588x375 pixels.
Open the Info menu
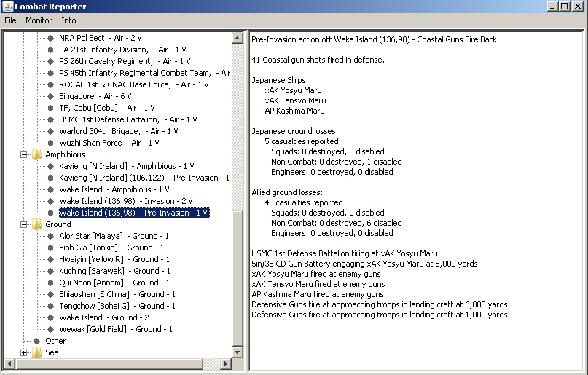coord(68,20)
